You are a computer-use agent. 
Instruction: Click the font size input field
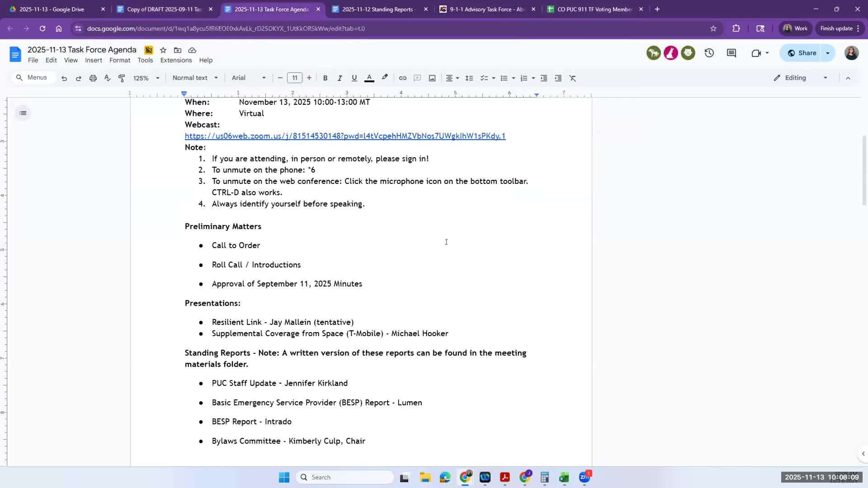294,78
